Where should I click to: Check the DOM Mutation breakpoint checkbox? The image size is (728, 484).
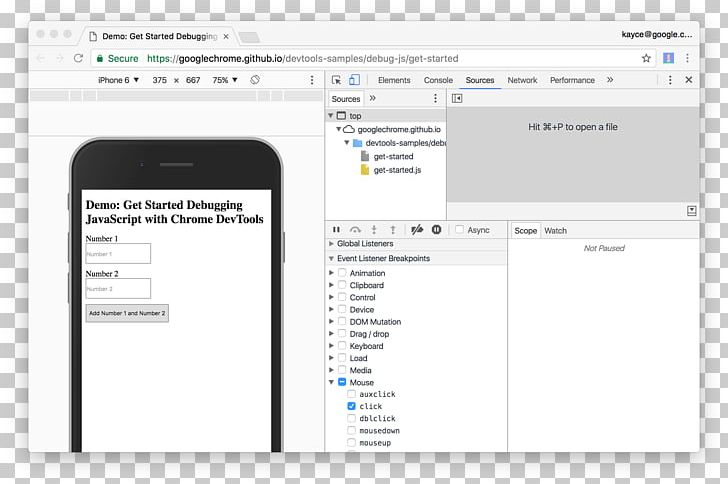click(342, 321)
